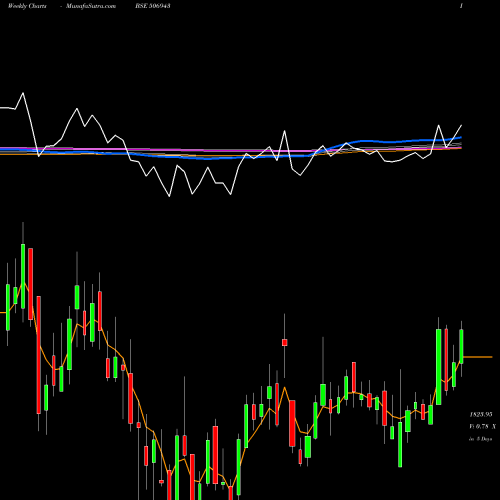Click the 'BSE 506943' stock code label
Image resolution: width=500 pixels, height=500 pixels.
[x=153, y=6]
